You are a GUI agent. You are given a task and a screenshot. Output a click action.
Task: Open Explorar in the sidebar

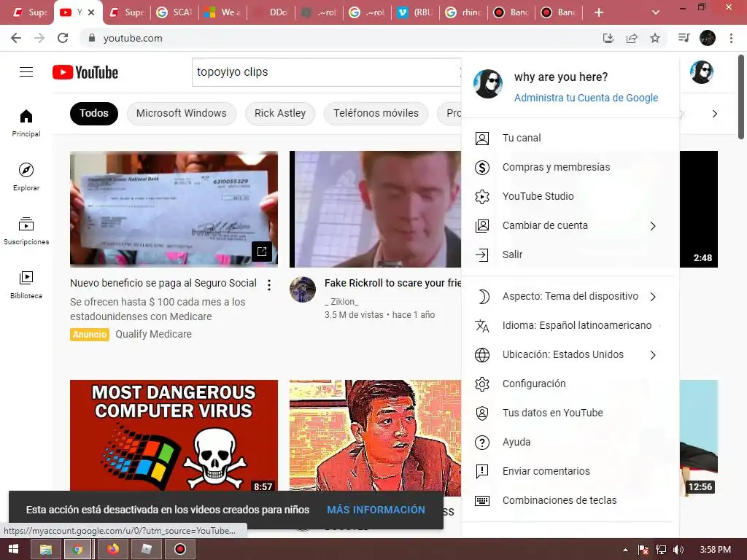click(x=26, y=176)
